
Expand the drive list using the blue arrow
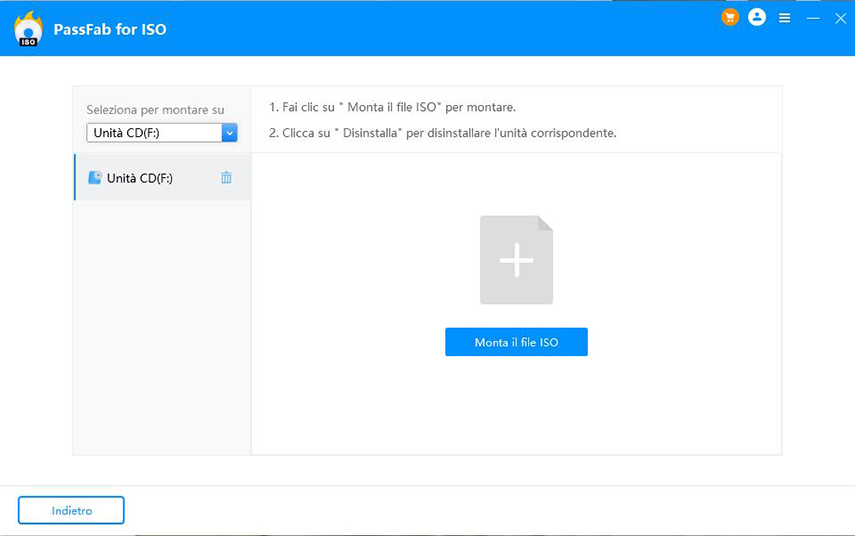pos(230,132)
